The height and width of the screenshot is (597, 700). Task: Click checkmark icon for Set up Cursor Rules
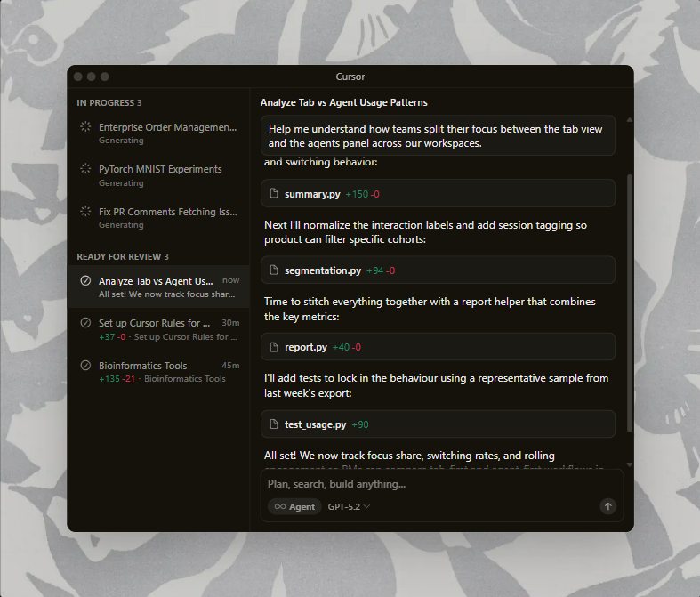(x=85, y=323)
